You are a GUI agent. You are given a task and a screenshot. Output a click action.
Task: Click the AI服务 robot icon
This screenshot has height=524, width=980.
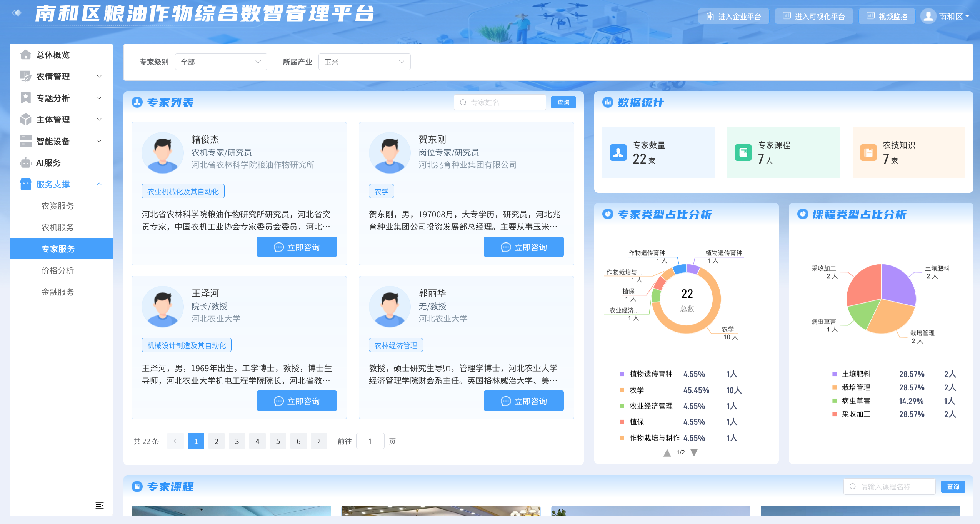click(25, 163)
